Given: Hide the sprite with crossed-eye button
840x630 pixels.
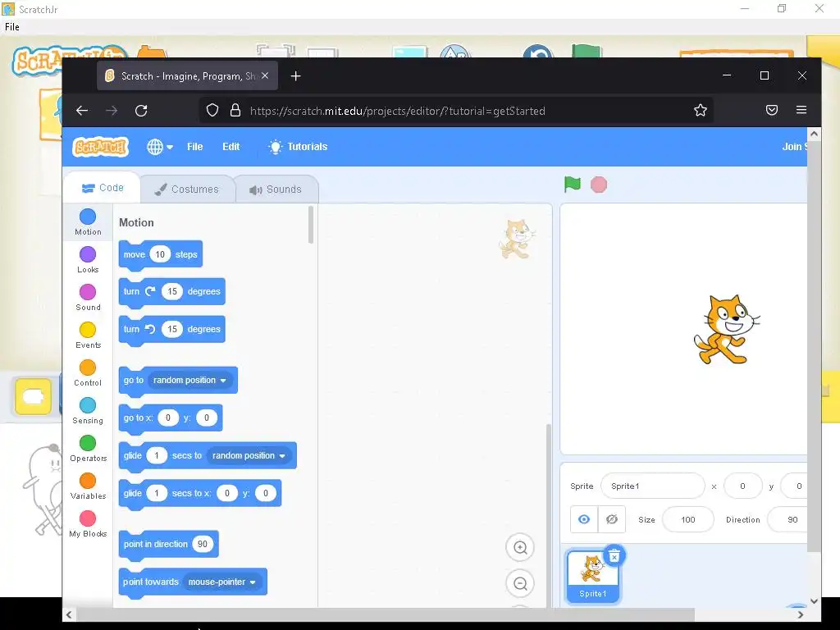Looking at the screenshot, I should pyautogui.click(x=612, y=519).
